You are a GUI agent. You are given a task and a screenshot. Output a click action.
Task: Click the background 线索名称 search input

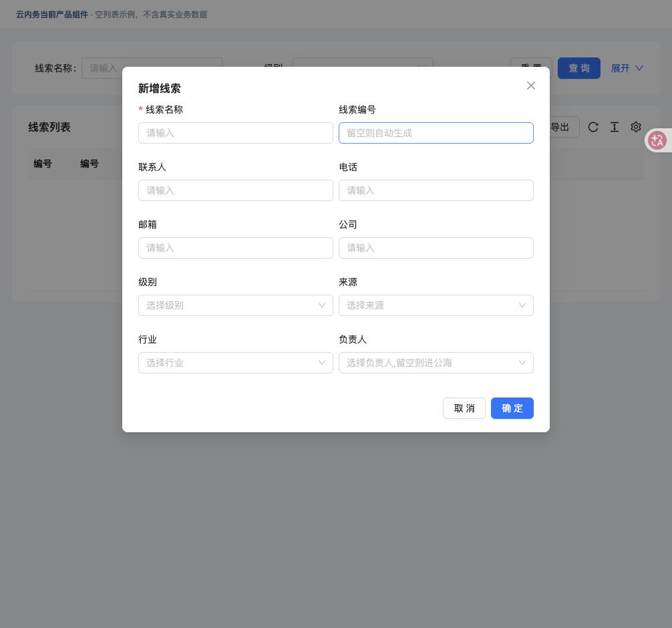102,68
